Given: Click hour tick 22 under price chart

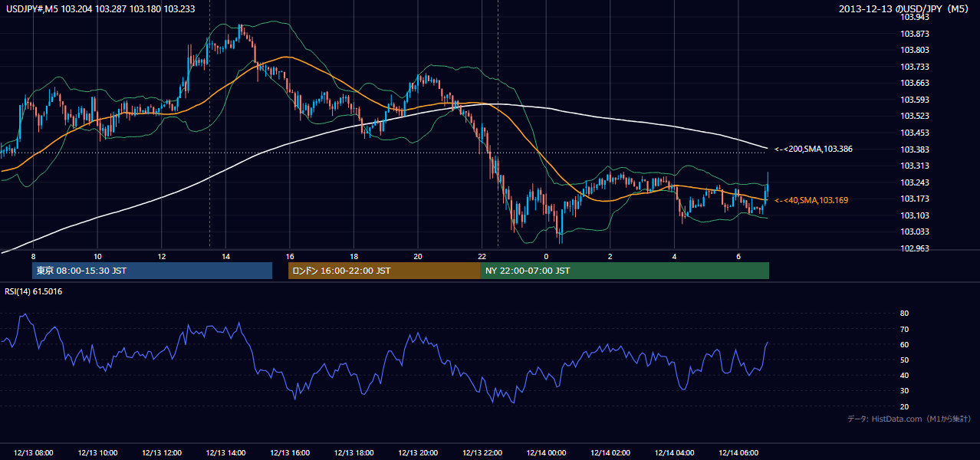Looking at the screenshot, I should [x=482, y=257].
